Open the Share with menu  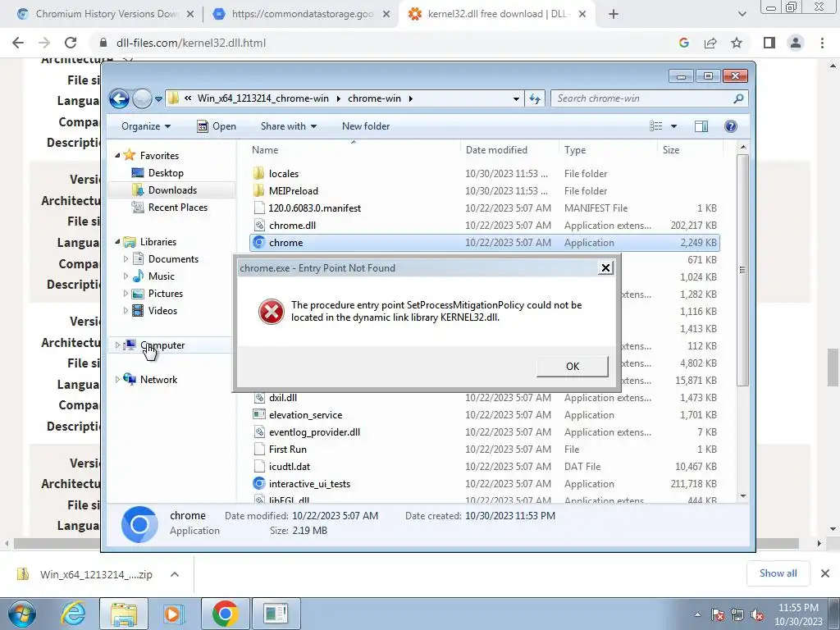(x=288, y=126)
